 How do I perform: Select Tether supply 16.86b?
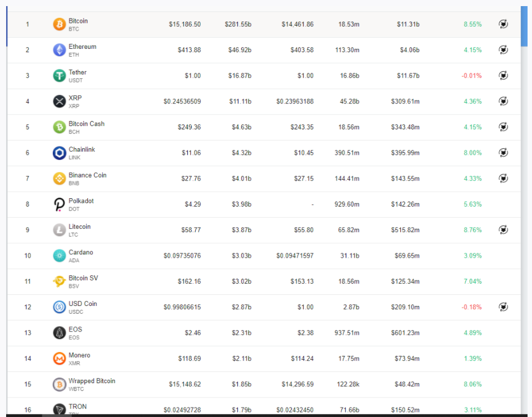click(x=350, y=76)
